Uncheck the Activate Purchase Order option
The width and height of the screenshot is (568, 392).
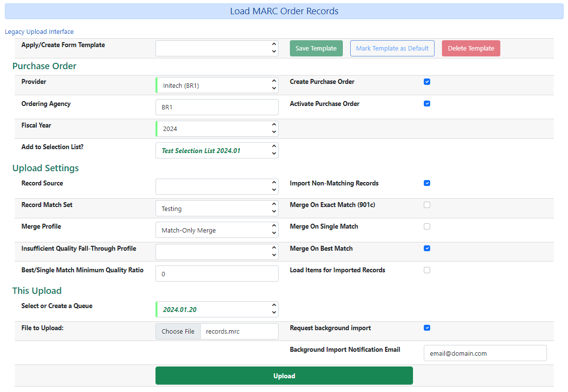point(427,104)
